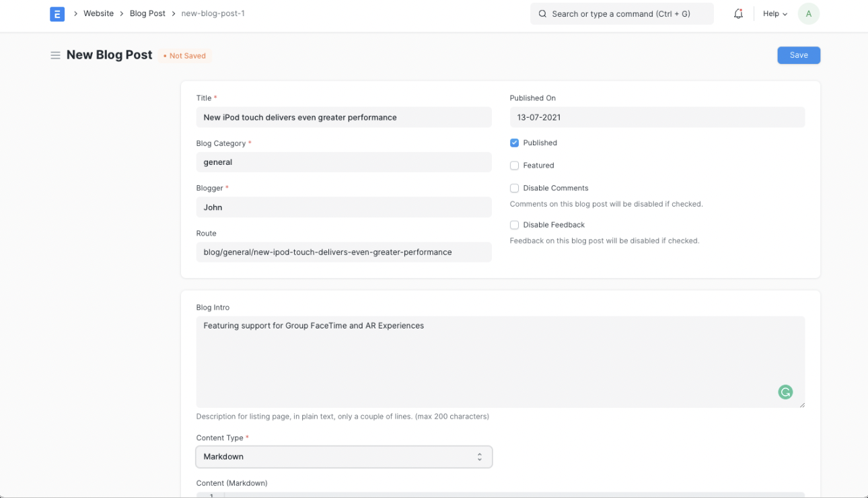
Task: Check the Disable Comments checkbox
Action: pos(514,188)
